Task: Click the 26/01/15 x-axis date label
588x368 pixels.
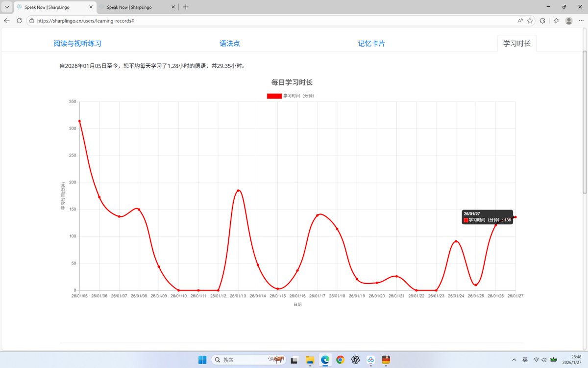Action: click(x=277, y=296)
